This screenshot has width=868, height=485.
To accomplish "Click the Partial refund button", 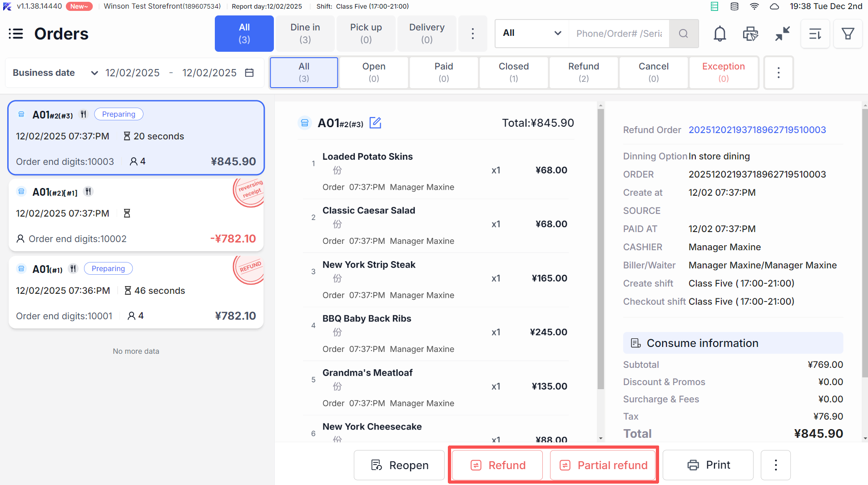I will tap(603, 465).
